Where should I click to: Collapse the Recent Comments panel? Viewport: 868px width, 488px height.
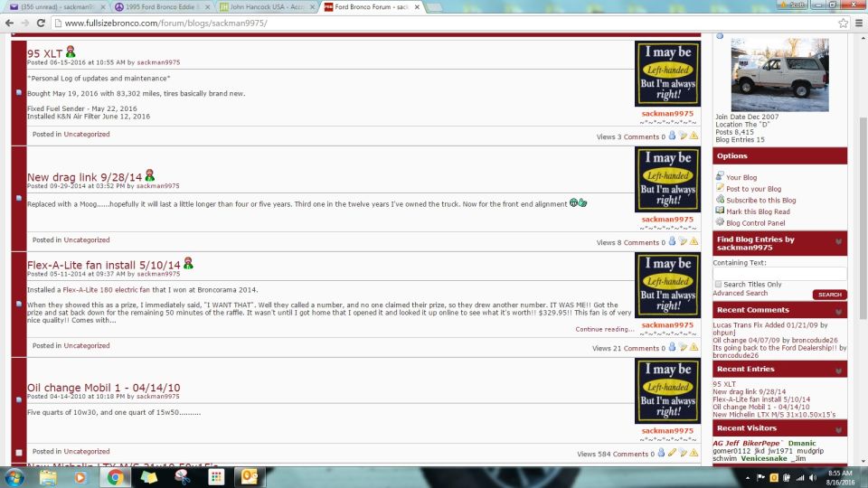[839, 312]
